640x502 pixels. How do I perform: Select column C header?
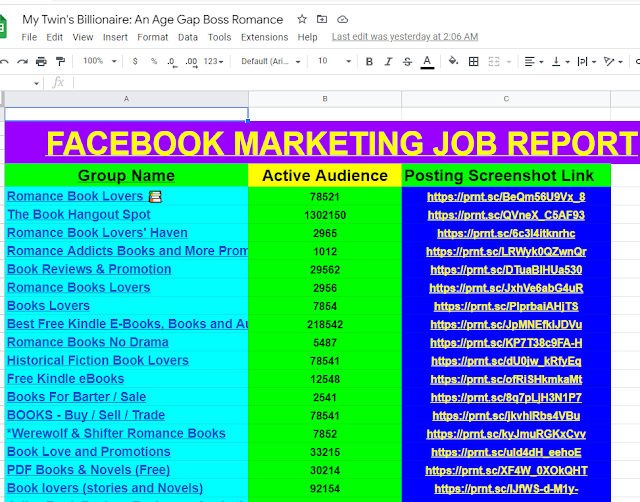click(506, 99)
